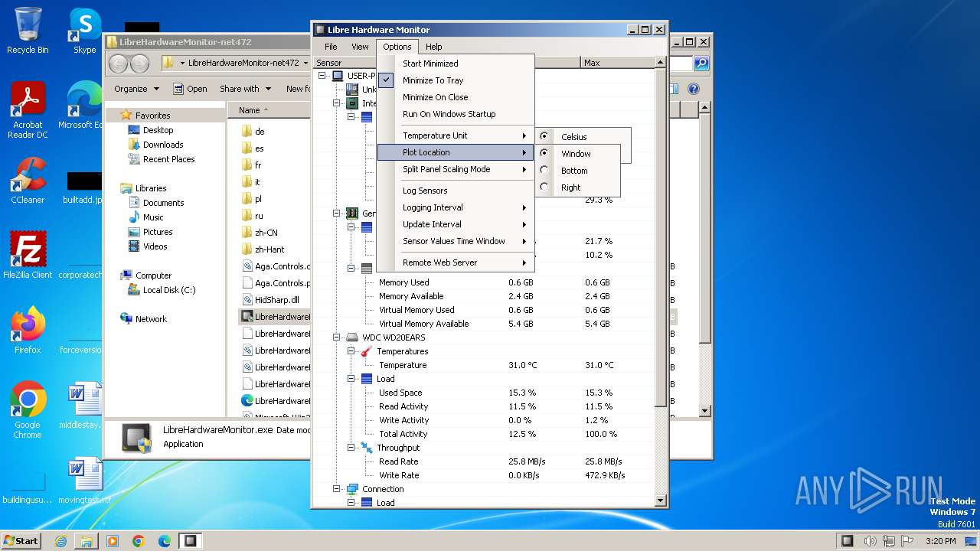Toggle the Start Minimized option
This screenshot has width=980, height=551.
(x=455, y=64)
